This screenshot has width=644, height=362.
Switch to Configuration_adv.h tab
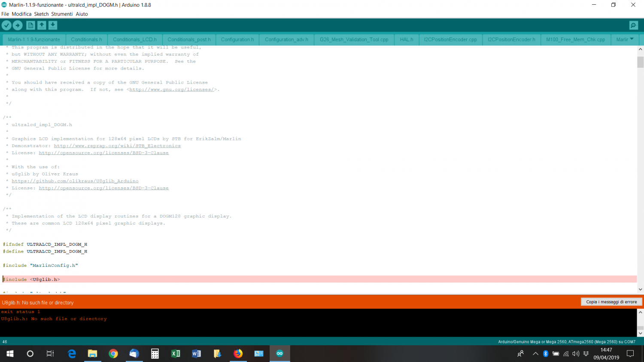point(286,39)
